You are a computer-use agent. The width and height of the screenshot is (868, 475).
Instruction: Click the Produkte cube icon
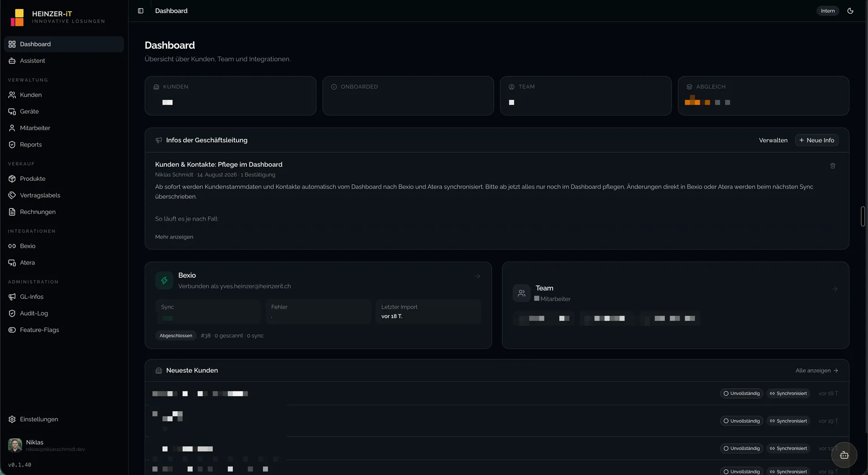pos(12,179)
